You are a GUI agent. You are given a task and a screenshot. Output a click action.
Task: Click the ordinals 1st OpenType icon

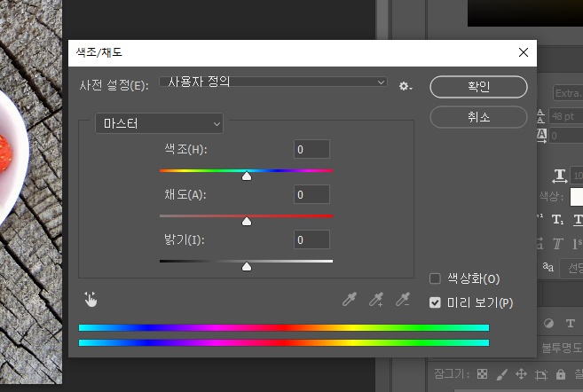tap(578, 244)
